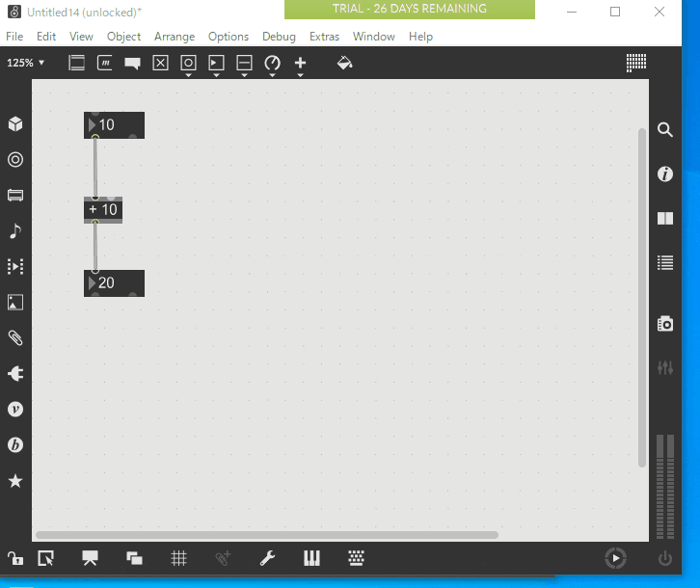
Task: Select the number box showing 20
Action: (115, 283)
